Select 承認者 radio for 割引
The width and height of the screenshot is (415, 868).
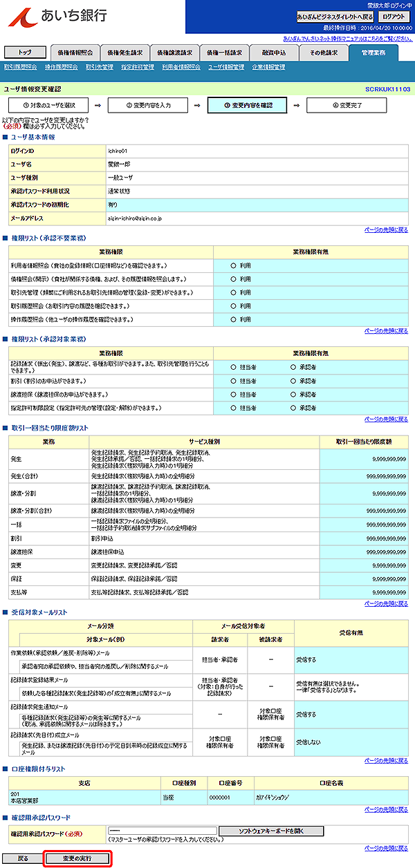click(x=293, y=381)
